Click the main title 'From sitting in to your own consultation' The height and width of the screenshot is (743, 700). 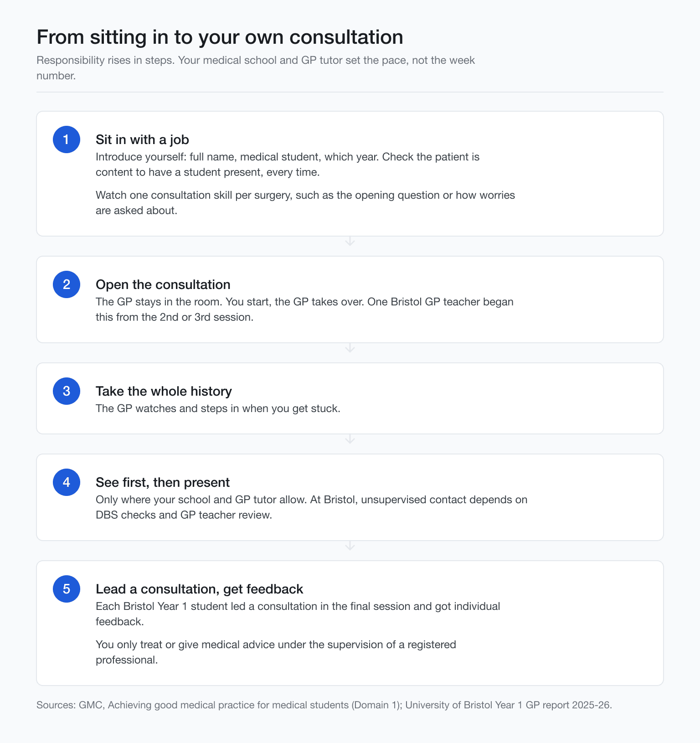tap(220, 37)
